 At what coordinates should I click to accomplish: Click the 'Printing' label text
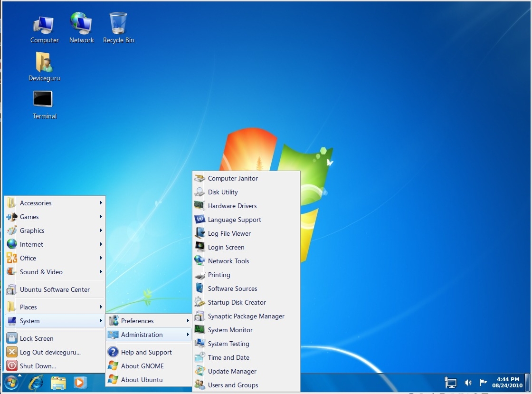coord(219,275)
